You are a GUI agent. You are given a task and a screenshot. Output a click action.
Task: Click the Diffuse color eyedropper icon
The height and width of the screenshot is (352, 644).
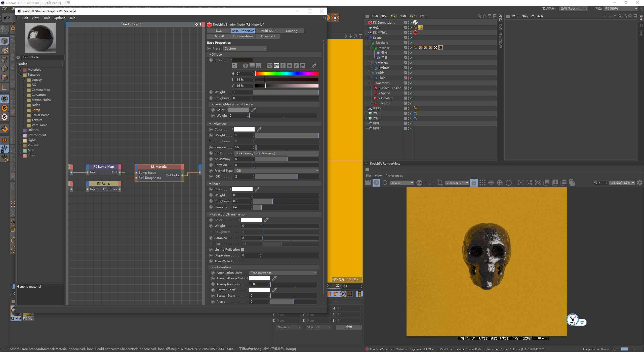tap(314, 66)
